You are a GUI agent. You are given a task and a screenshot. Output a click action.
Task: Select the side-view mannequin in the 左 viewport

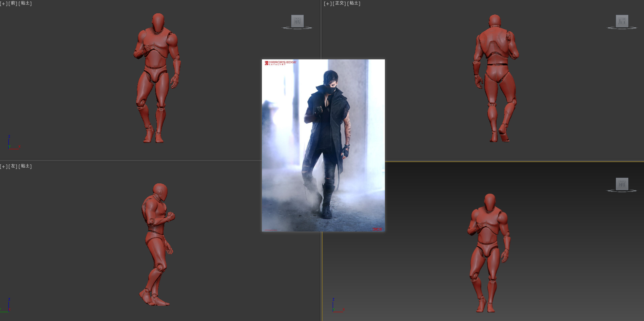(157, 245)
